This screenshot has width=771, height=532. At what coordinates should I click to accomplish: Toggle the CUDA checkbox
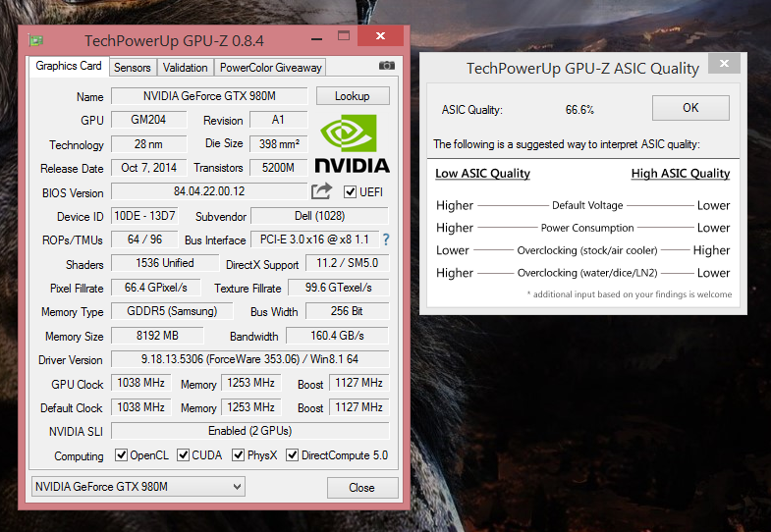(183, 454)
